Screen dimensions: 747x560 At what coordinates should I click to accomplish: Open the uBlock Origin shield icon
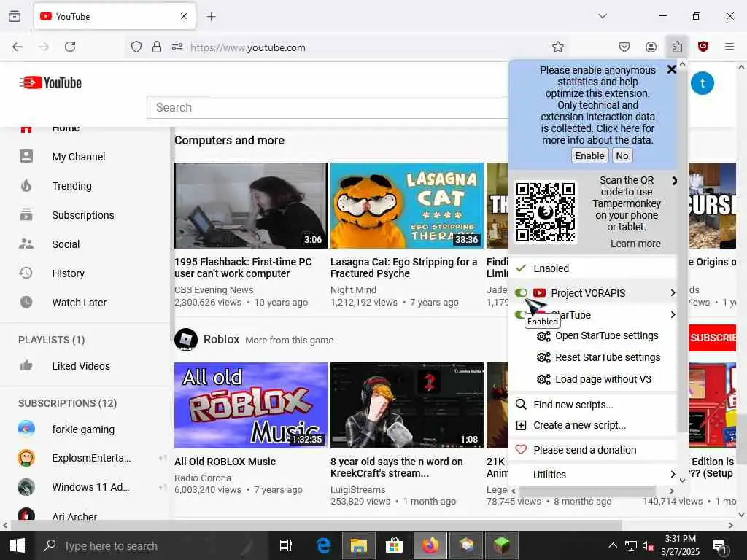703,47
